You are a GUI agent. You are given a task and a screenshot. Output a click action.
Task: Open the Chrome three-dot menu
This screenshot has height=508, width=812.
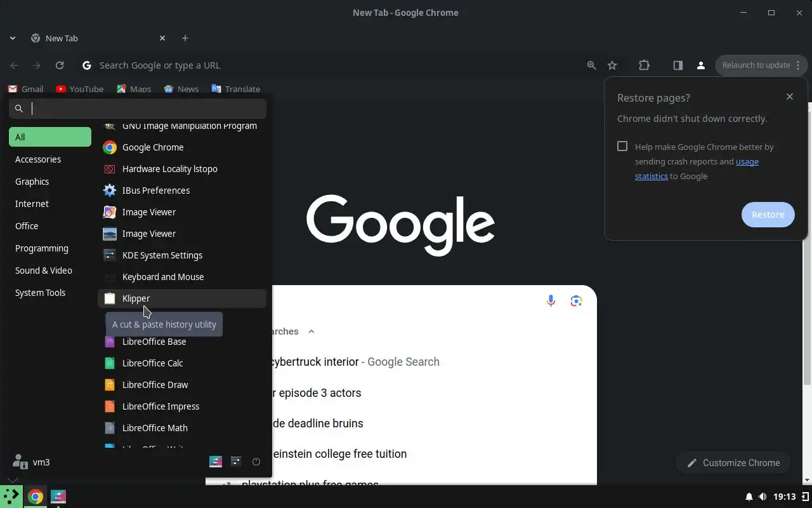tap(798, 65)
